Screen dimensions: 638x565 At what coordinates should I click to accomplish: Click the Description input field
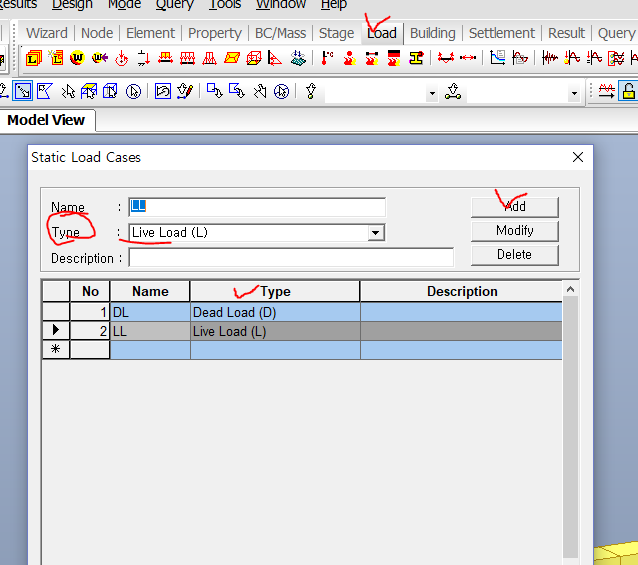click(x=291, y=258)
